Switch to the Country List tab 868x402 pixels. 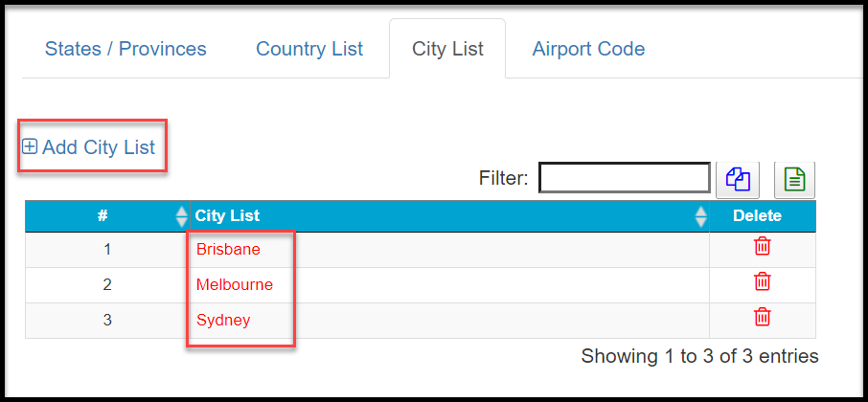click(309, 49)
